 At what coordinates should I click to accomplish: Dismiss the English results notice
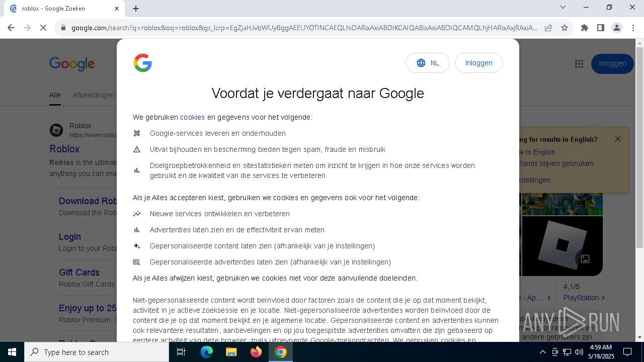tap(617, 139)
